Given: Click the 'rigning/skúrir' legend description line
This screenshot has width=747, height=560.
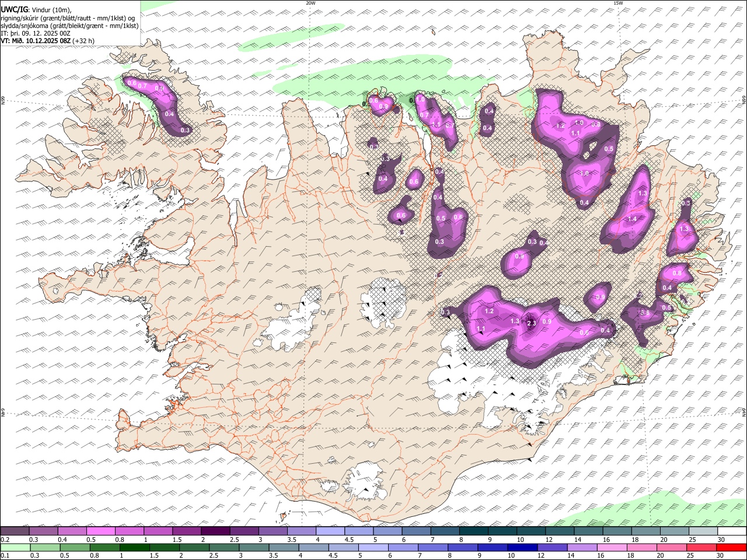Looking at the screenshot, I should [x=68, y=17].
